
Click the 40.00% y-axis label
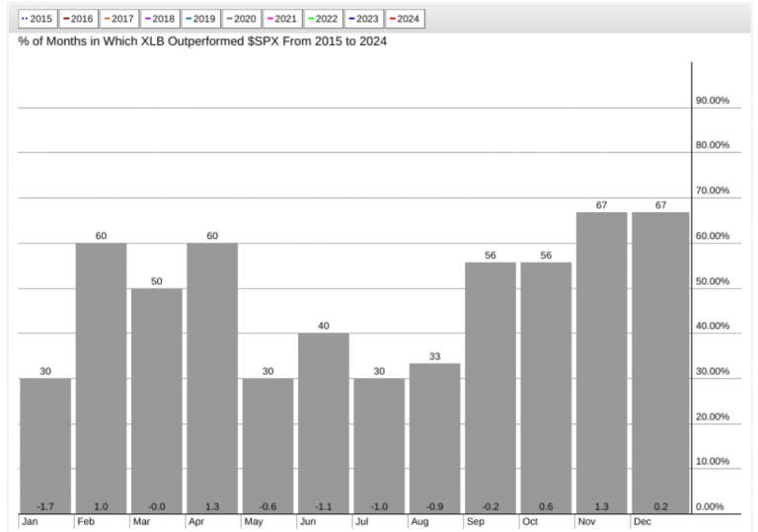click(x=712, y=326)
